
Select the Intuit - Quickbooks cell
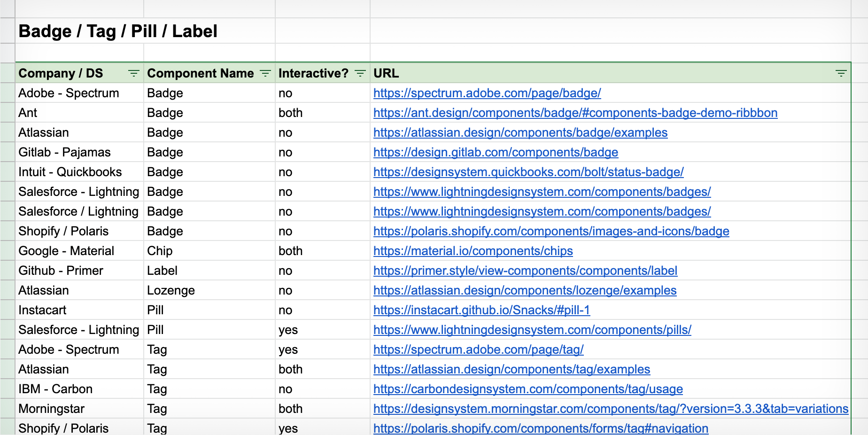click(80, 172)
